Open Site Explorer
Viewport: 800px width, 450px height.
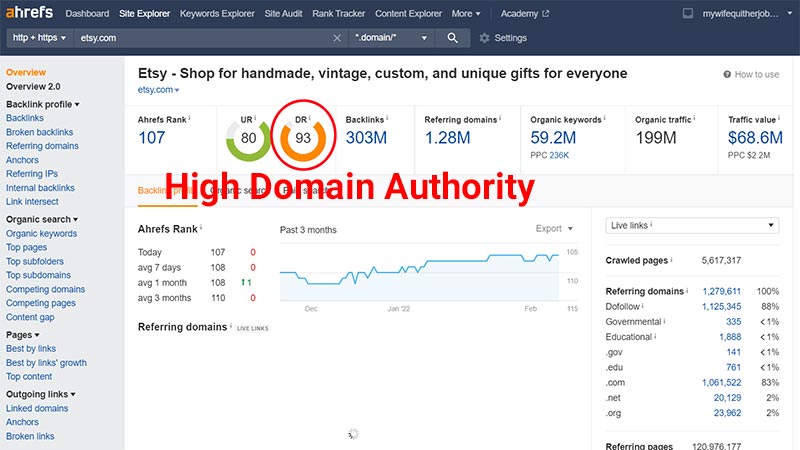click(144, 14)
